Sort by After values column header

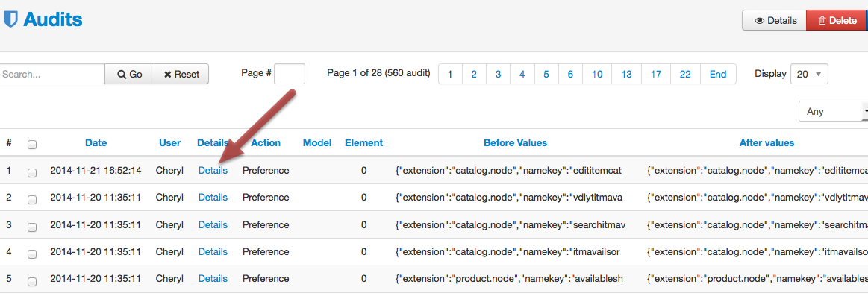tap(766, 142)
